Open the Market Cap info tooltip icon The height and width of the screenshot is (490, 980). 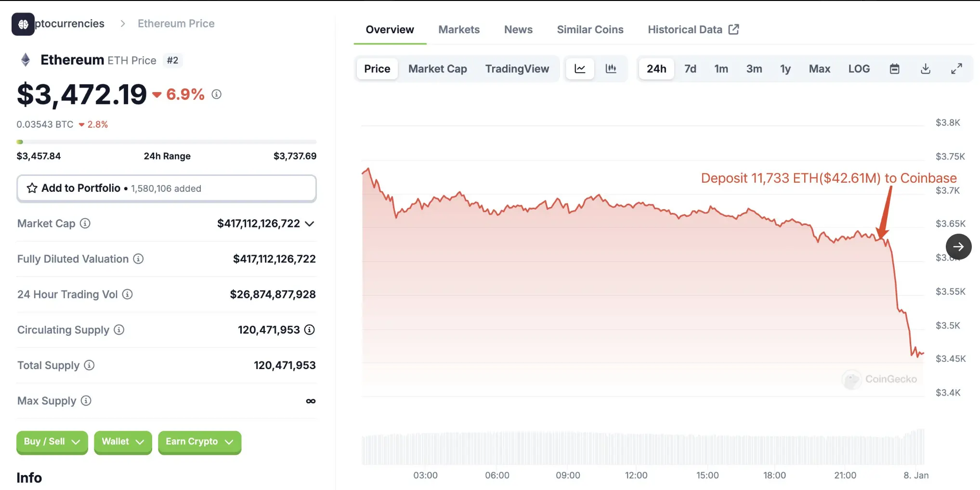point(86,223)
